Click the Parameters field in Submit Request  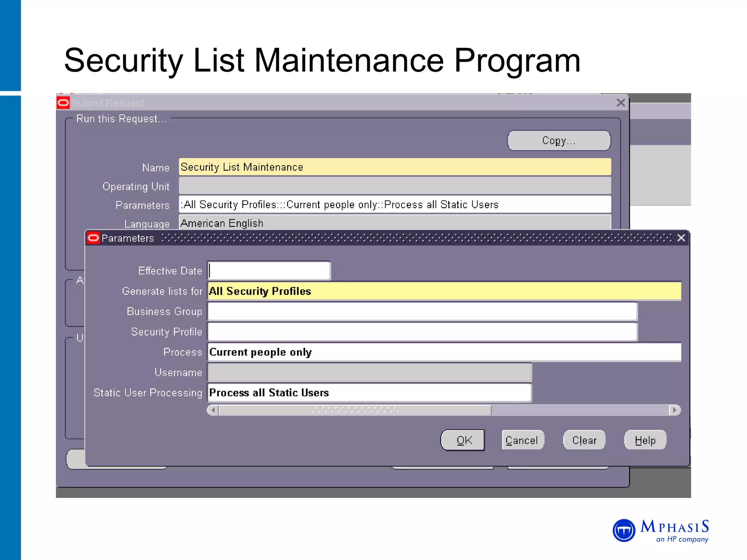(x=395, y=205)
